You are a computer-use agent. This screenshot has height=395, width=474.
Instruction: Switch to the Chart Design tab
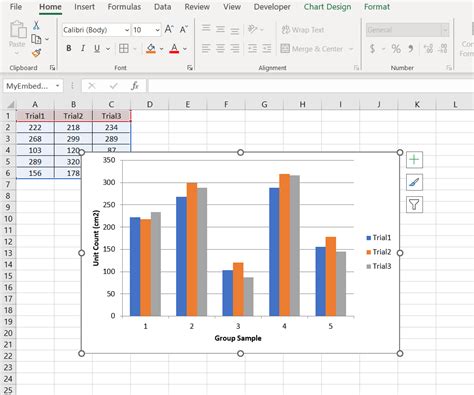point(327,7)
